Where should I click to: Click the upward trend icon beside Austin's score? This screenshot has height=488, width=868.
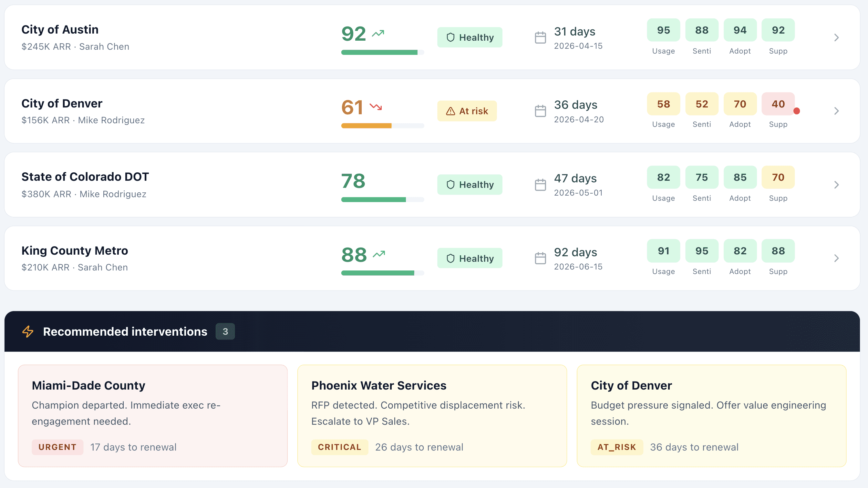click(x=378, y=33)
